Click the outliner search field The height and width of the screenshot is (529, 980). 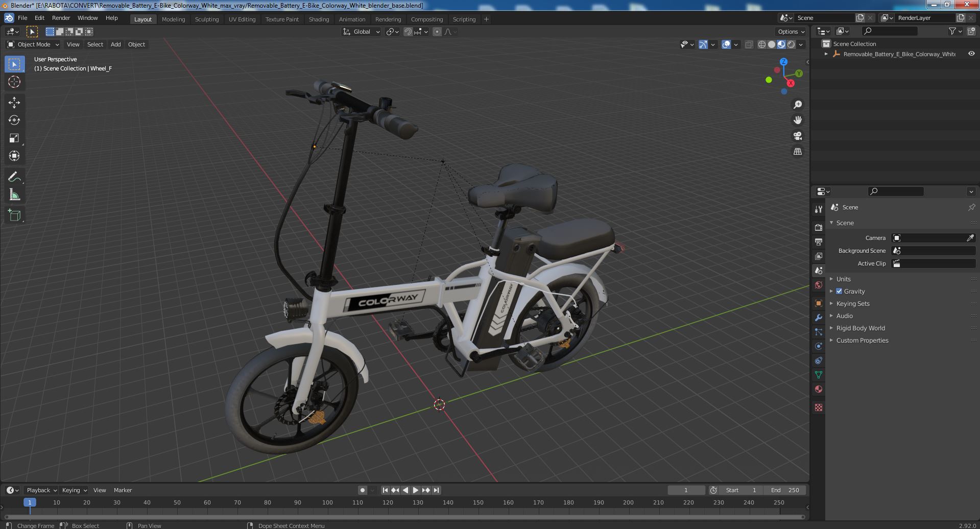(889, 32)
